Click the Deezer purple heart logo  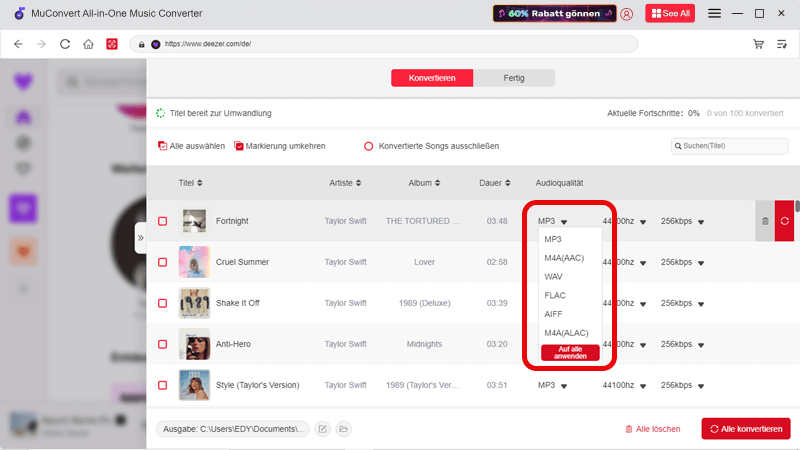pos(23,82)
